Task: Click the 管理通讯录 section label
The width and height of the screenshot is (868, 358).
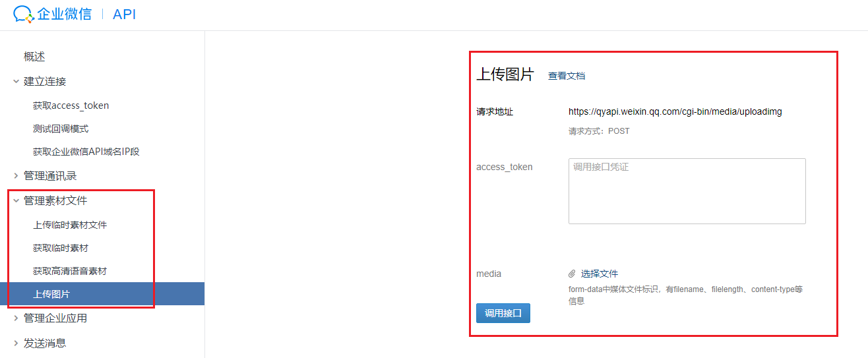Action: click(50, 176)
